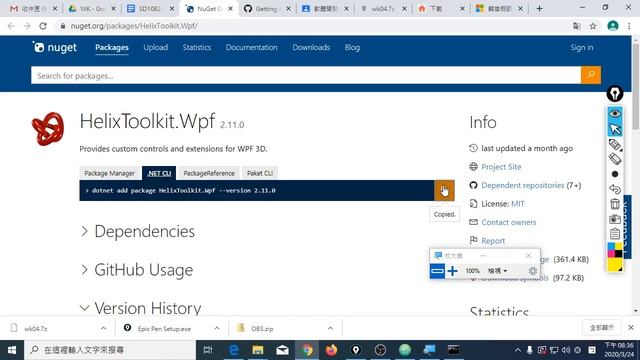Viewport: 640px width, 360px height.
Task: Collapse the Version History section
Action: 141,308
